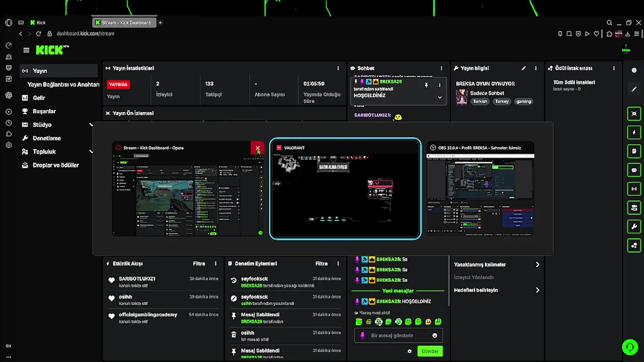Image resolution: width=644 pixels, height=362 pixels.
Task: Open Etkinlik Akışı Filtre dropdown
Action: 199,263
